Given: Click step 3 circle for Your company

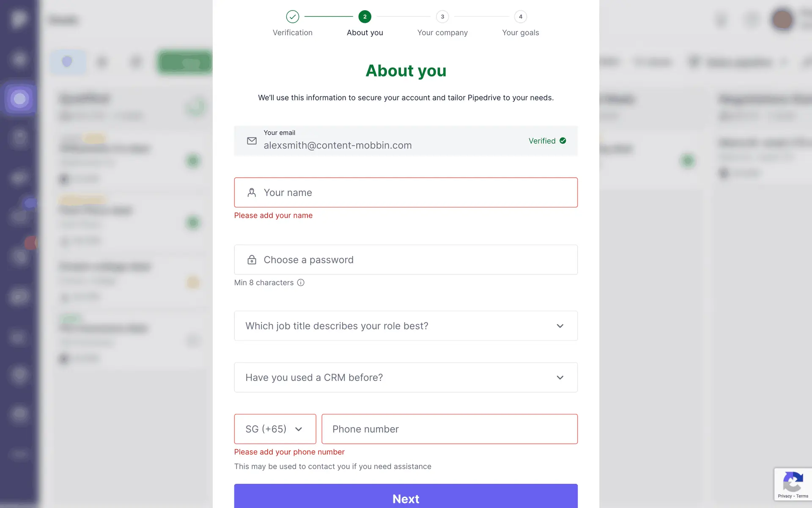Looking at the screenshot, I should pyautogui.click(x=442, y=17).
